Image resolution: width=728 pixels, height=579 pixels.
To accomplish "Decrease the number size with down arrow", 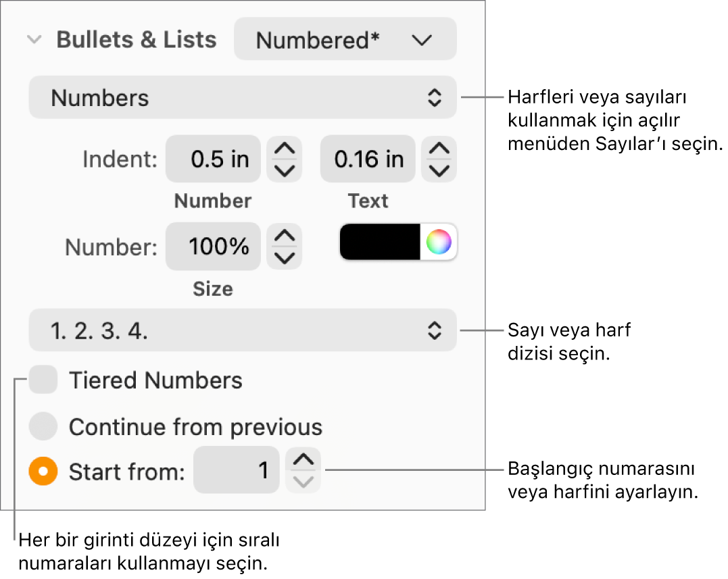I will click(285, 258).
